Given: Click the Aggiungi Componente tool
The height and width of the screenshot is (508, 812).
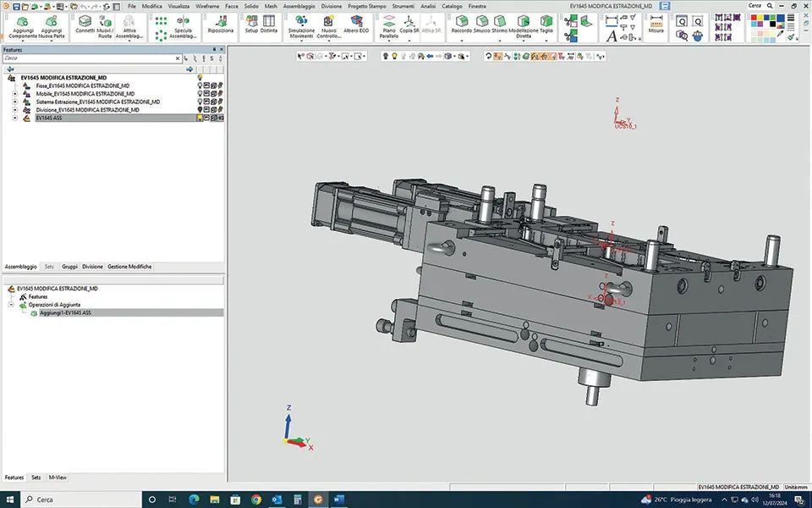Looking at the screenshot, I should (x=24, y=25).
